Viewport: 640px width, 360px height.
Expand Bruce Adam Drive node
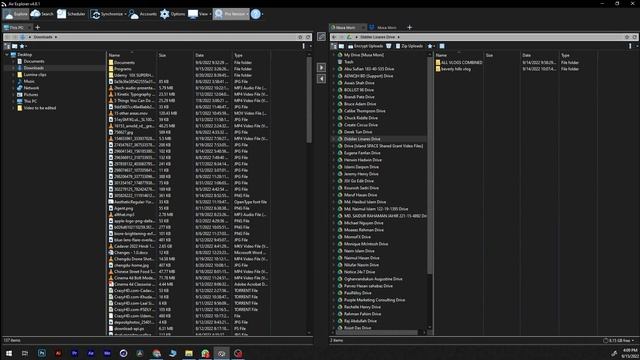coord(333,104)
